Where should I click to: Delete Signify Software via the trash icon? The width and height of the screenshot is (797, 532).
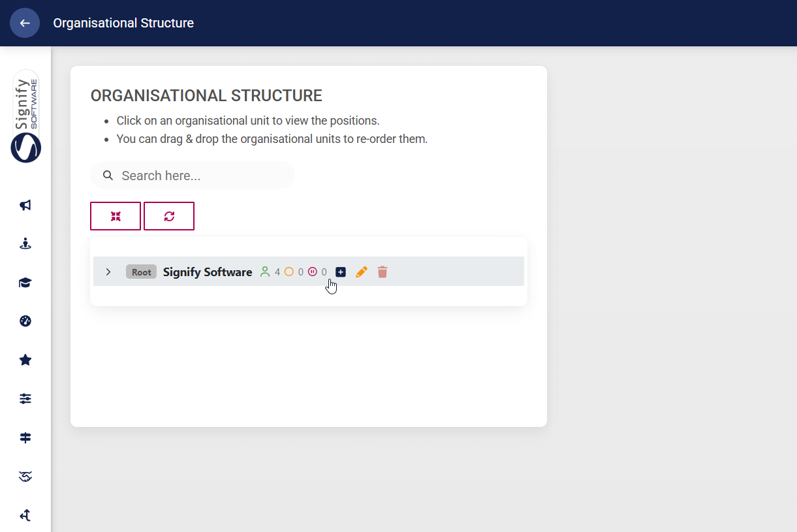(x=382, y=272)
